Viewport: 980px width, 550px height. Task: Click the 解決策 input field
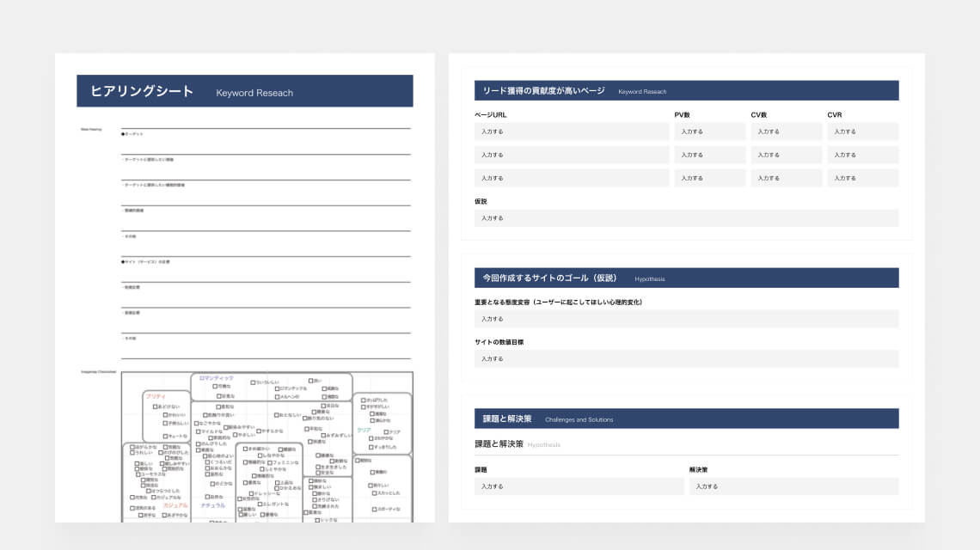(x=793, y=486)
